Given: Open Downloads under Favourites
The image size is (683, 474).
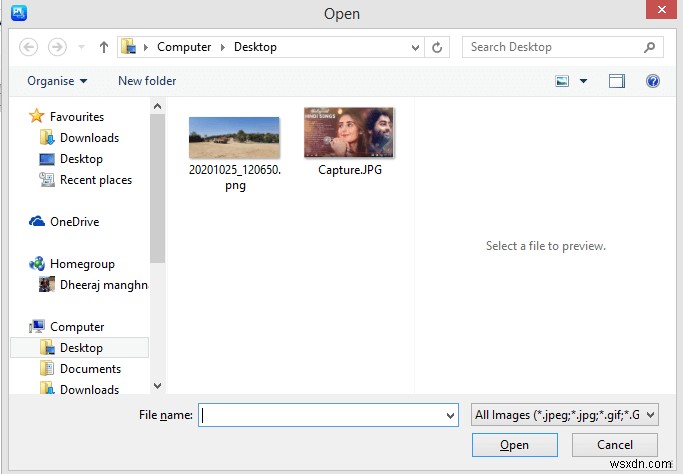Looking at the screenshot, I should (x=89, y=138).
